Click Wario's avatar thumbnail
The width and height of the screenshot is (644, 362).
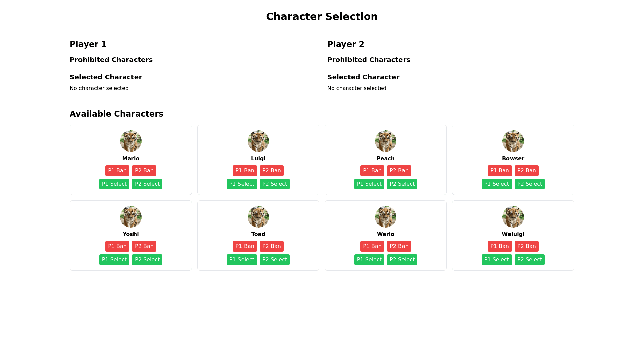[386, 217]
